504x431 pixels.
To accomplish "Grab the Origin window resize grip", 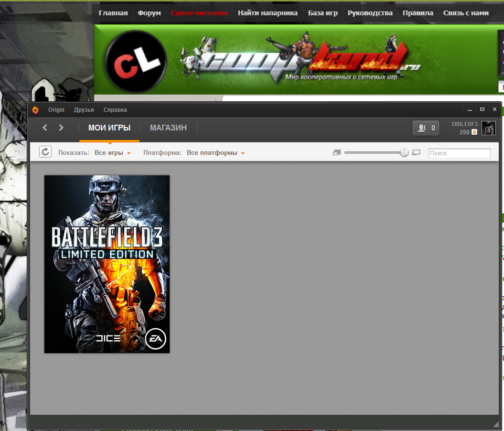I will click(496, 425).
